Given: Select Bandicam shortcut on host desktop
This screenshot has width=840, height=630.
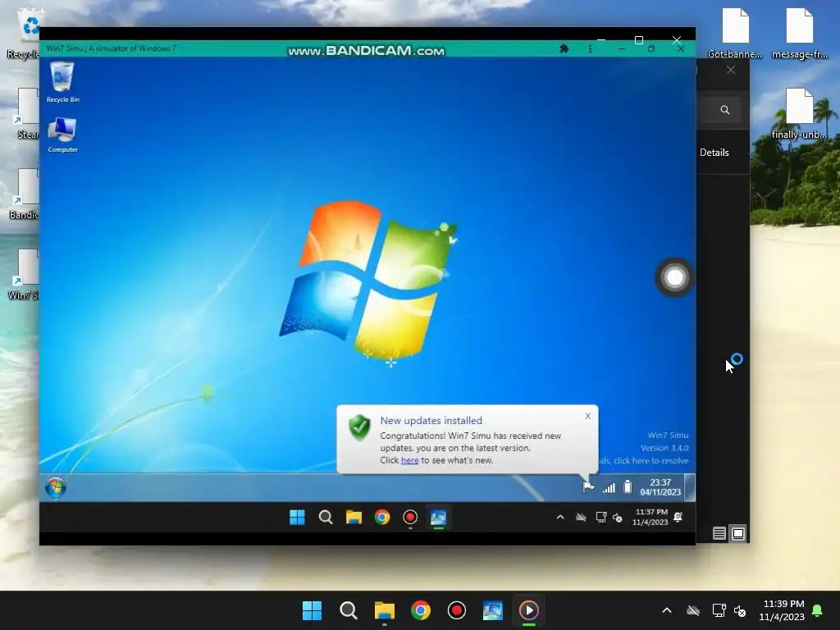Looking at the screenshot, I should (24, 194).
